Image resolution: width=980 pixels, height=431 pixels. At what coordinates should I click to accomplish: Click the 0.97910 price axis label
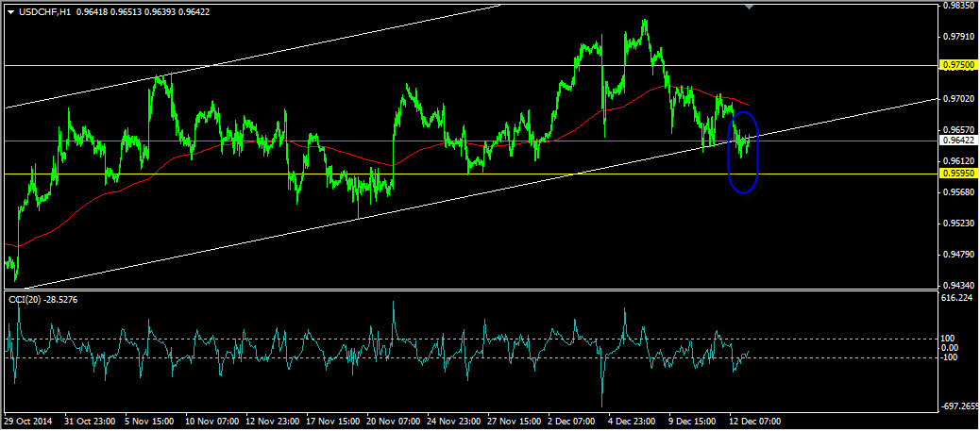coord(959,36)
